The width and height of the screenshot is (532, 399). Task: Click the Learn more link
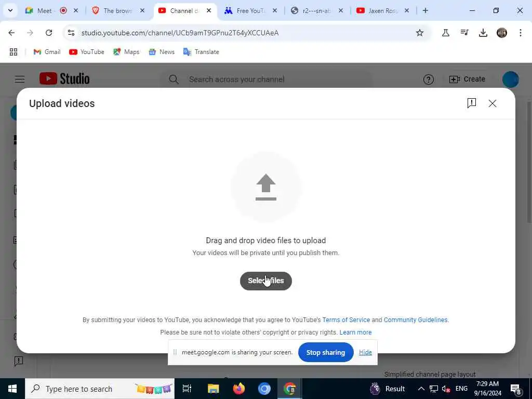coord(355,332)
